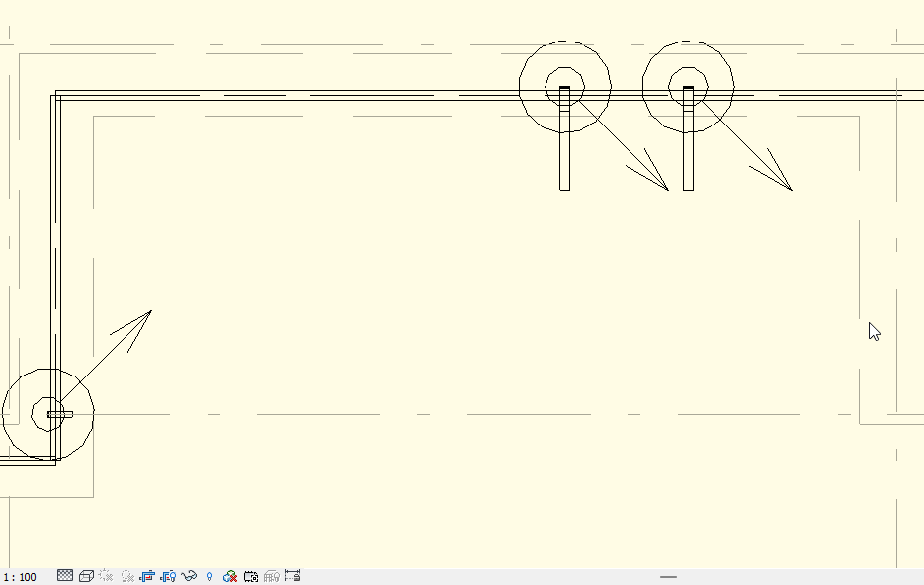The width and height of the screenshot is (924, 585).
Task: Open the 1 : 100 view scale selector
Action: (x=20, y=577)
